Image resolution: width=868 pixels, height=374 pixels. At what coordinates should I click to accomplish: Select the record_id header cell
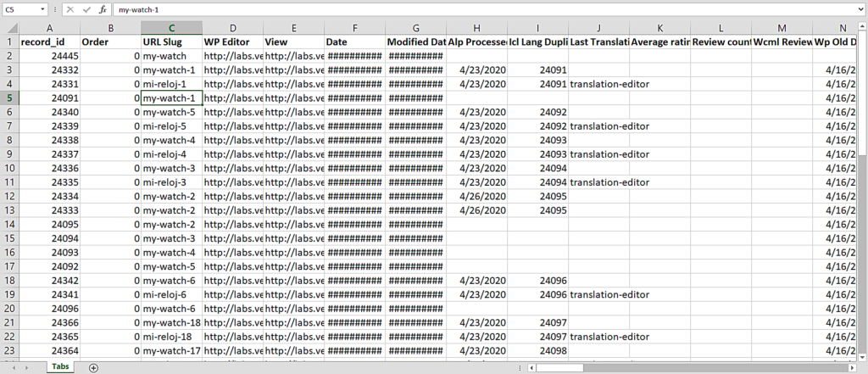click(x=49, y=42)
